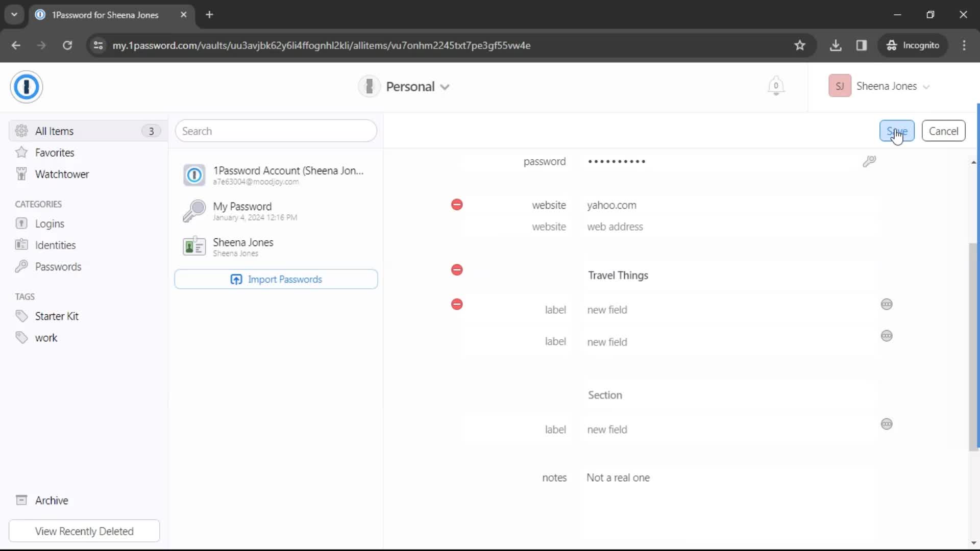
Task: Click the Import Passwords button
Action: point(276,279)
